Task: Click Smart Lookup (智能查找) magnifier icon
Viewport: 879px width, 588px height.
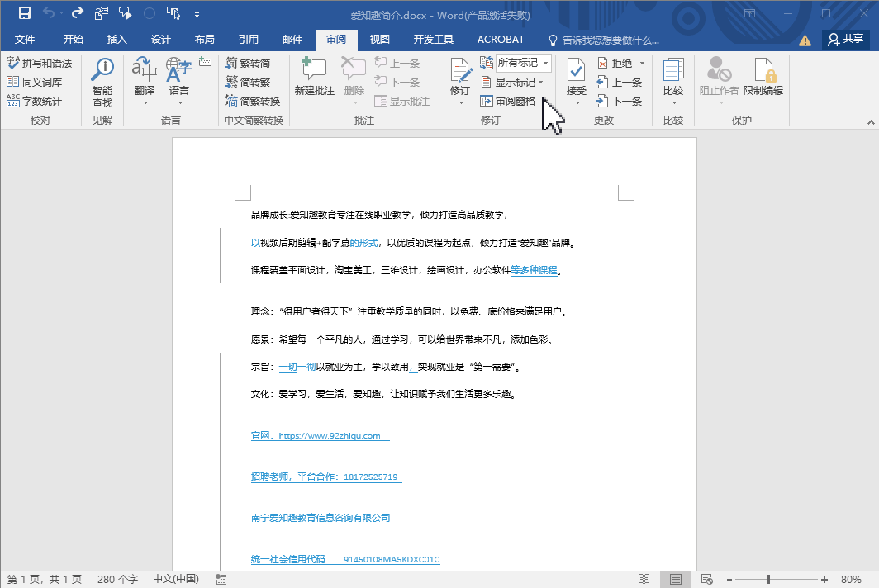Action: [x=102, y=69]
